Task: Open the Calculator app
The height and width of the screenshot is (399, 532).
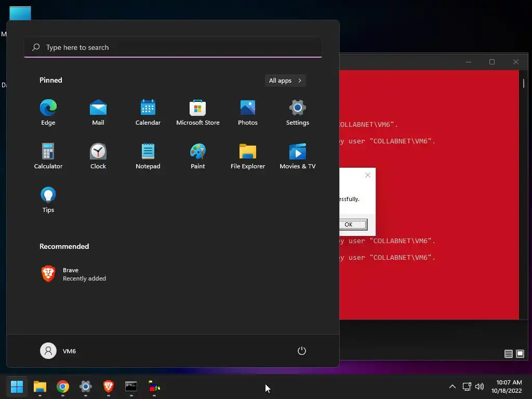Action: [48, 156]
